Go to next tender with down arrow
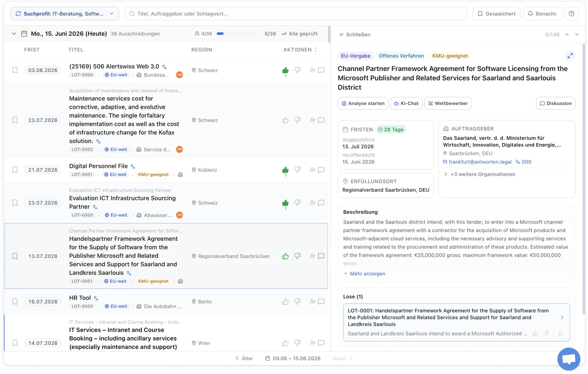 pos(577,34)
